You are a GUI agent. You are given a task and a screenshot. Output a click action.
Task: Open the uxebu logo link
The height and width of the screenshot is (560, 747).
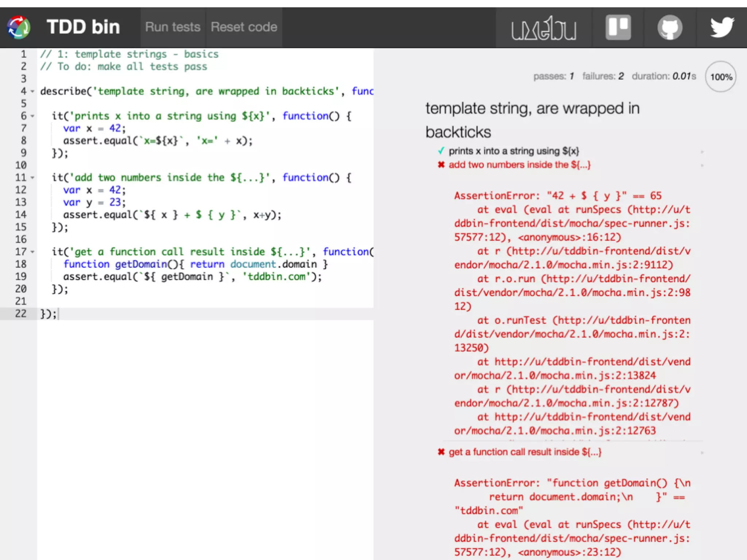(x=543, y=28)
